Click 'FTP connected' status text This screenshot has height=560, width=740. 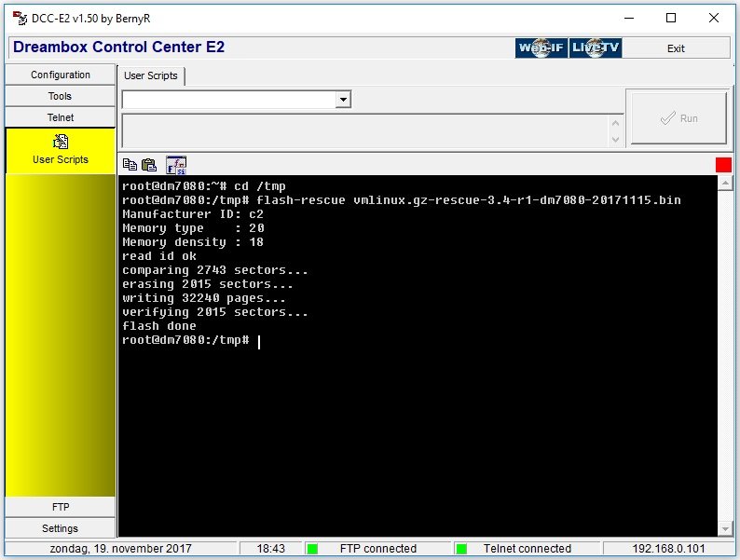pyautogui.click(x=378, y=549)
